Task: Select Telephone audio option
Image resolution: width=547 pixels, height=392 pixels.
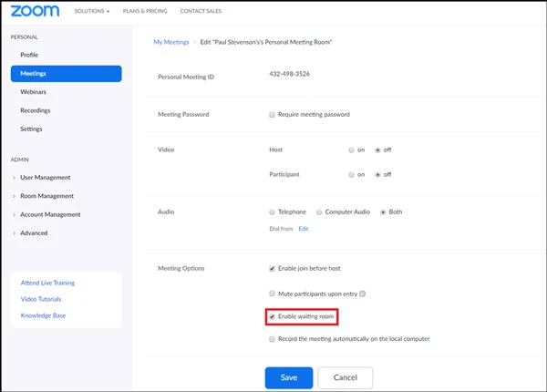Action: (x=272, y=211)
